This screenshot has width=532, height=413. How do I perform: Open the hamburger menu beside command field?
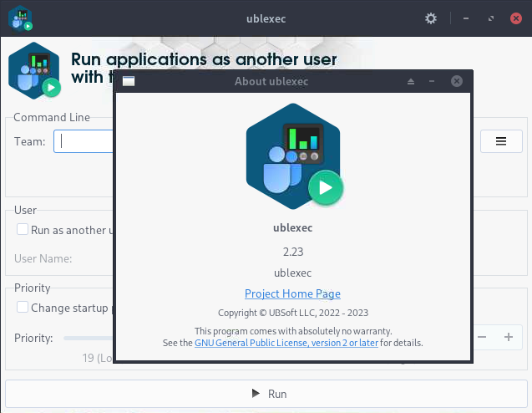coord(501,141)
